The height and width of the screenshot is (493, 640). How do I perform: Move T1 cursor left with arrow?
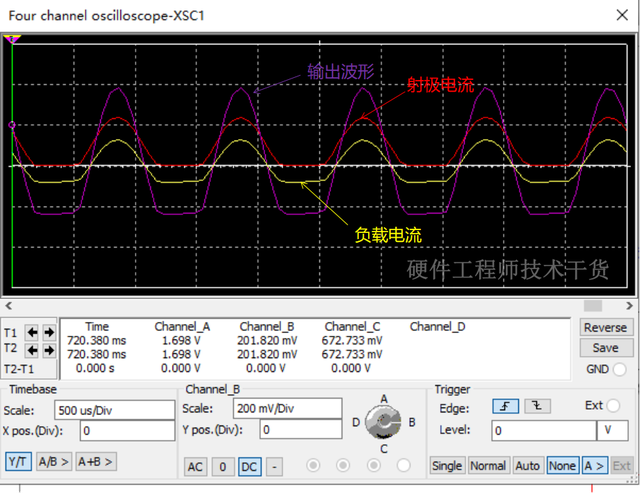coord(32,333)
